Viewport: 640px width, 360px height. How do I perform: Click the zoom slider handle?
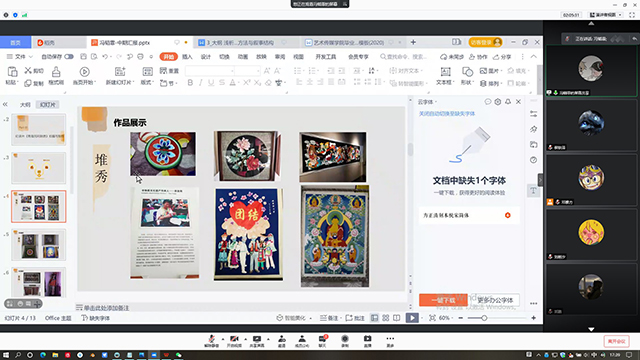(x=484, y=318)
